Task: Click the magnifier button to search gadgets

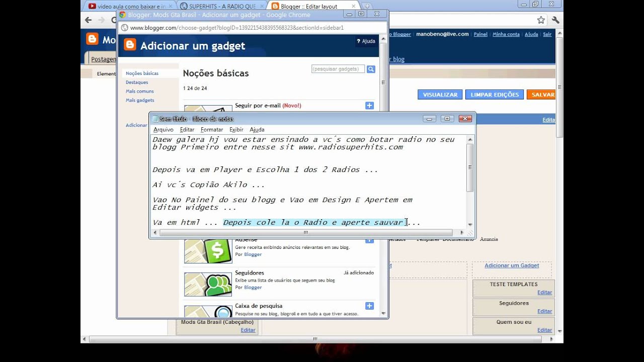Action: pyautogui.click(x=371, y=69)
